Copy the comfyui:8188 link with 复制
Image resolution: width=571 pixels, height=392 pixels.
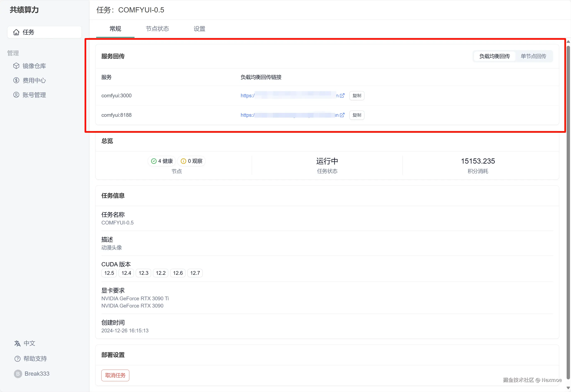[x=357, y=115]
